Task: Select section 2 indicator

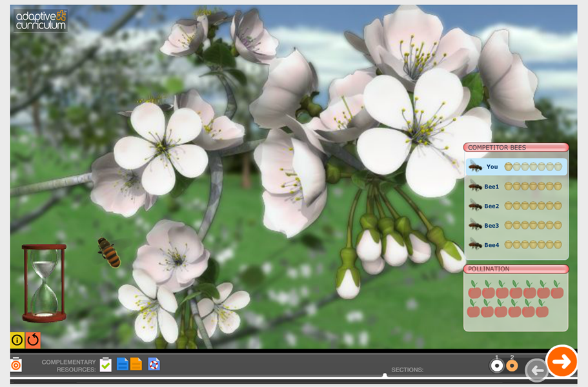Action: point(512,365)
